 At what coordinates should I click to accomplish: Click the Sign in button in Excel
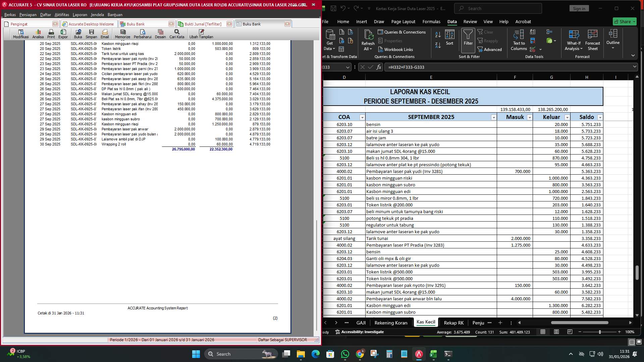click(579, 8)
